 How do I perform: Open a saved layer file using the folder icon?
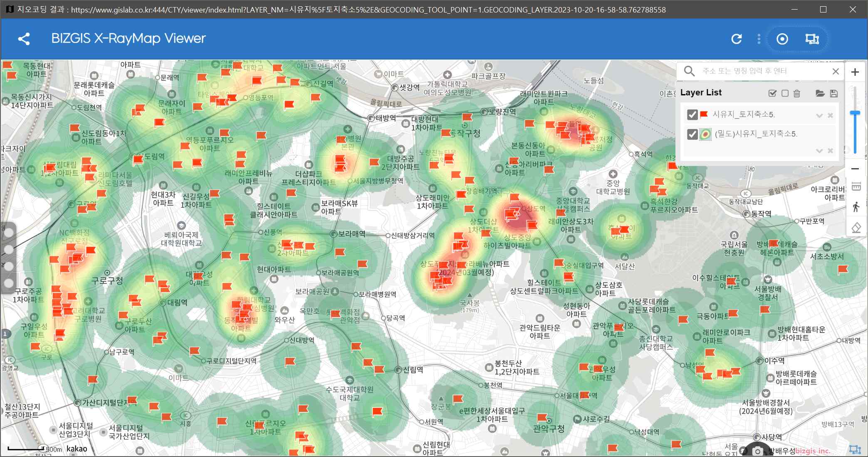pyautogui.click(x=820, y=93)
